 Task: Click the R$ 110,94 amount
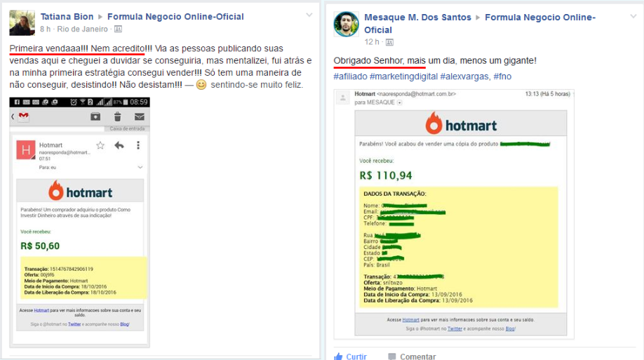click(x=386, y=175)
